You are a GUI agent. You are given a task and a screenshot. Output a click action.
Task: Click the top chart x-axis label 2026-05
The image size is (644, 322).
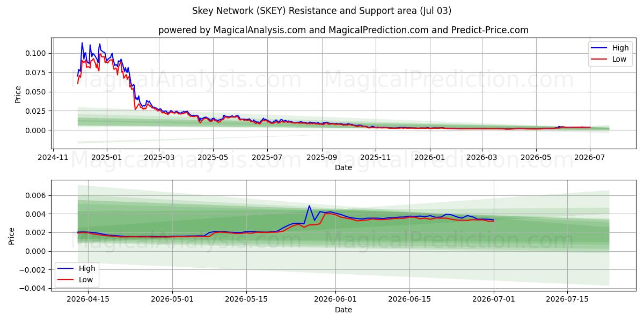coord(536,158)
